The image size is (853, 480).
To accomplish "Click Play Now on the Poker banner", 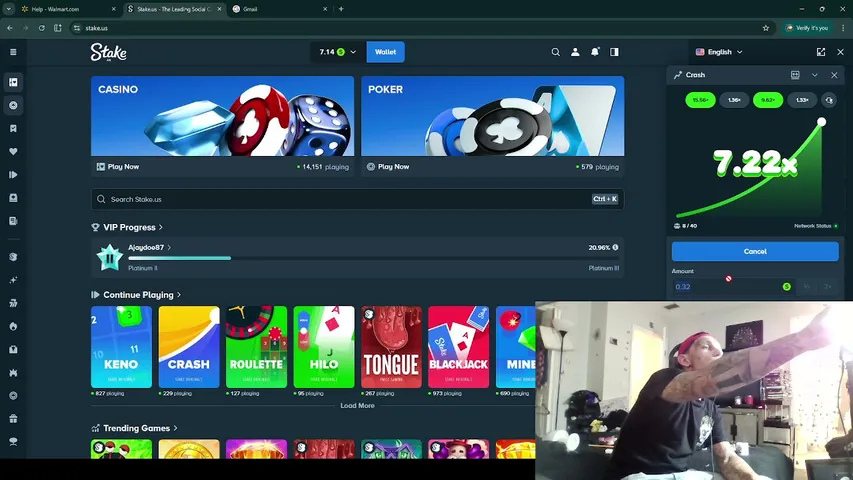I will coord(388,167).
